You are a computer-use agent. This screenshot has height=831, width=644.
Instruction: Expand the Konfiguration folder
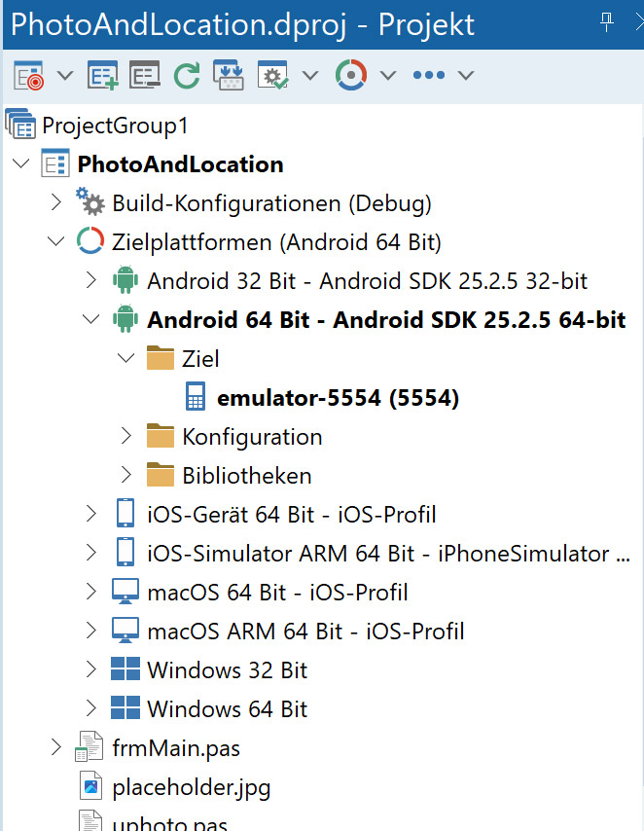click(x=125, y=436)
